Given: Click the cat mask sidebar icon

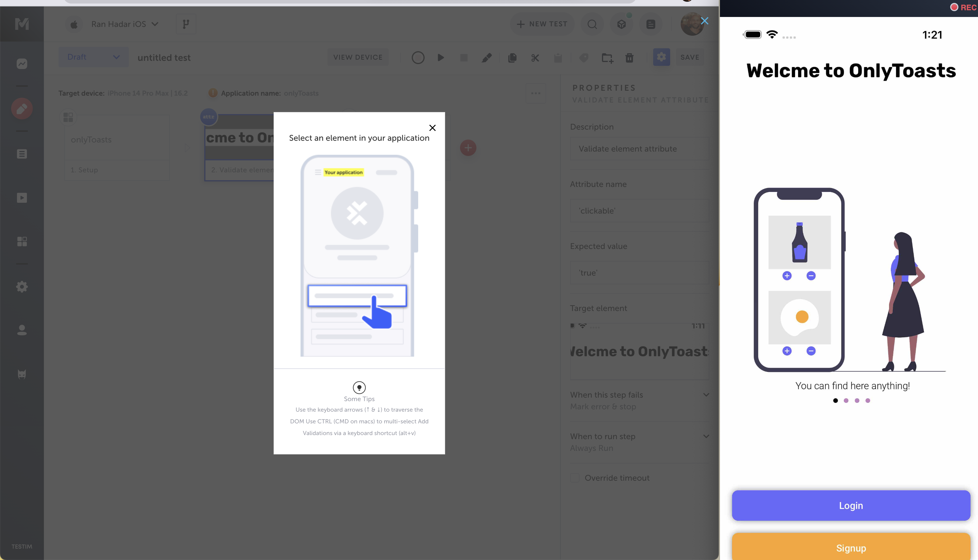Looking at the screenshot, I should pyautogui.click(x=22, y=374).
